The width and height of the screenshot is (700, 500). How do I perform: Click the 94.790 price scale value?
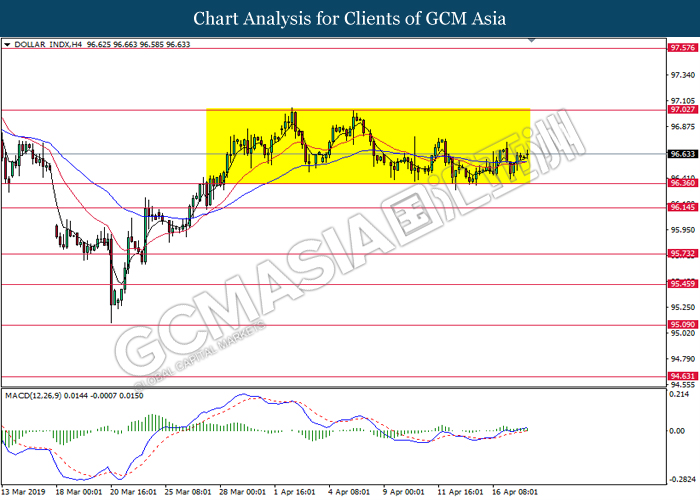tap(683, 358)
